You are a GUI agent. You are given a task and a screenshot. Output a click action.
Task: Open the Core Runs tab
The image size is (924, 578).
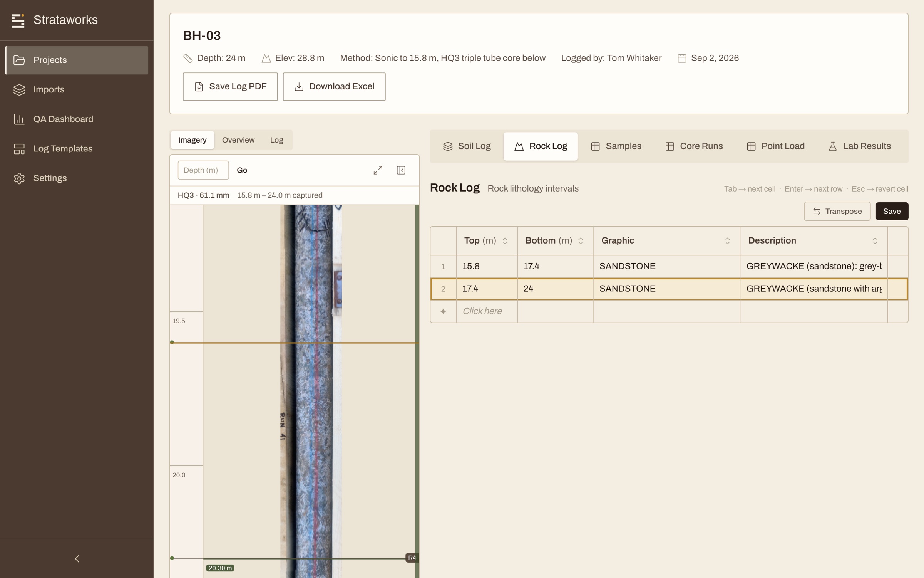click(x=694, y=146)
